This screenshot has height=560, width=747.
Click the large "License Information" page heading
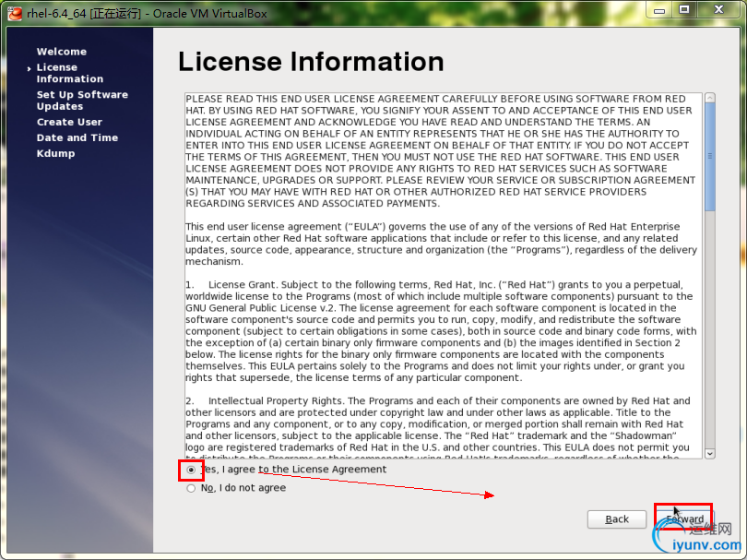point(311,62)
